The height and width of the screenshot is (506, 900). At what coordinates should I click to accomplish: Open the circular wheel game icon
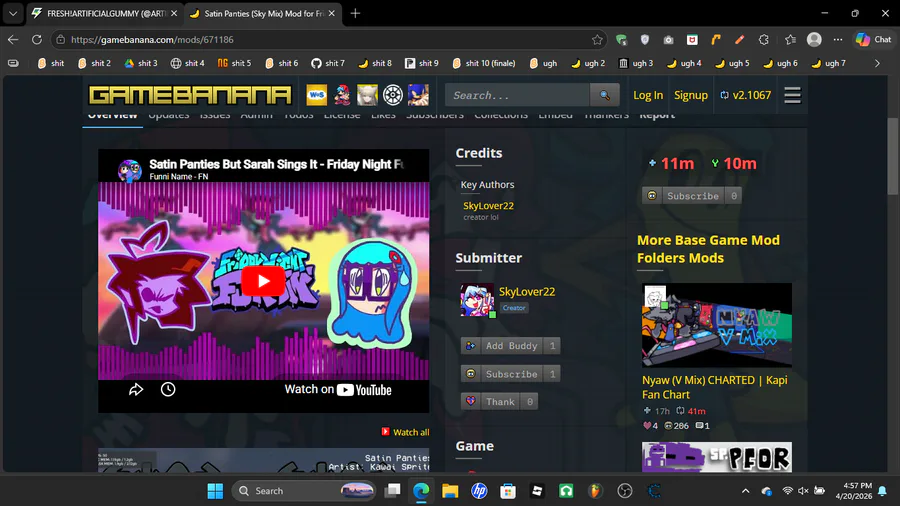pos(393,95)
